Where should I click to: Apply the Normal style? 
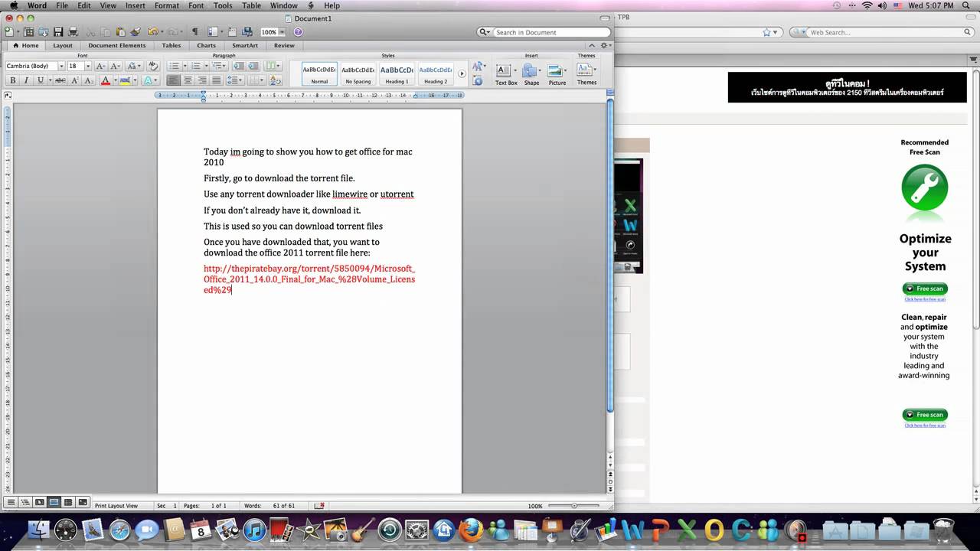pos(319,73)
